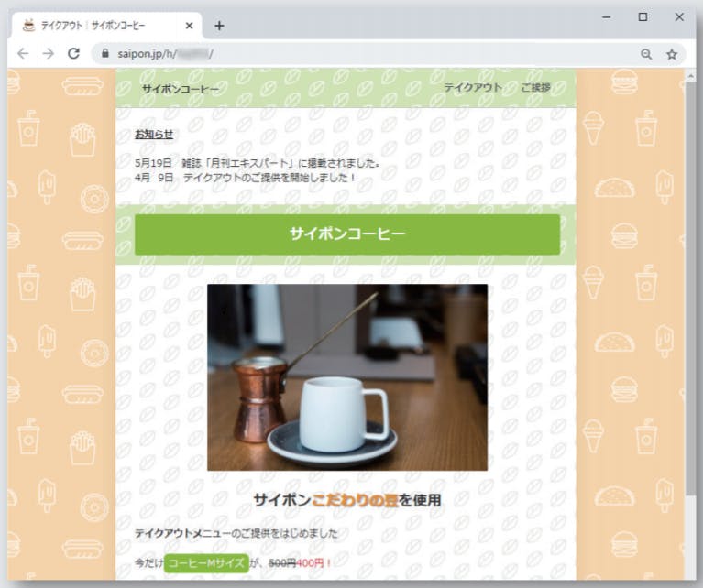
Task: Click the padlock site security icon
Action: pyautogui.click(x=105, y=53)
